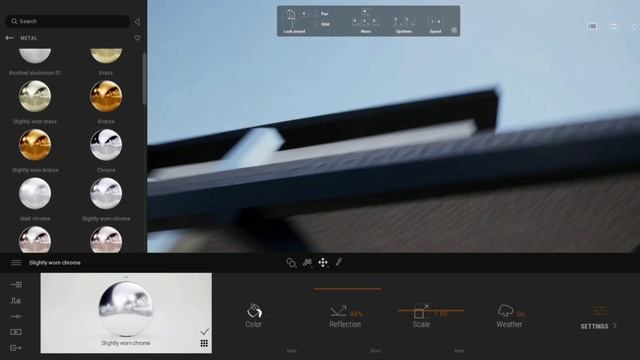Screen dimensions: 640x360
Task: Click the chrome sphere preview image
Action: click(126, 308)
